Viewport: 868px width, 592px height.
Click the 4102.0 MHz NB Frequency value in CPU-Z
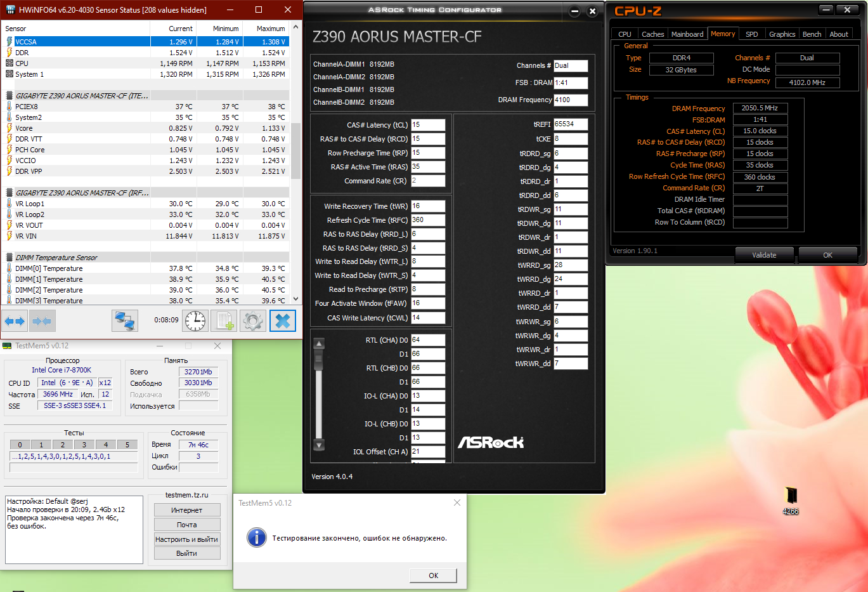point(807,82)
